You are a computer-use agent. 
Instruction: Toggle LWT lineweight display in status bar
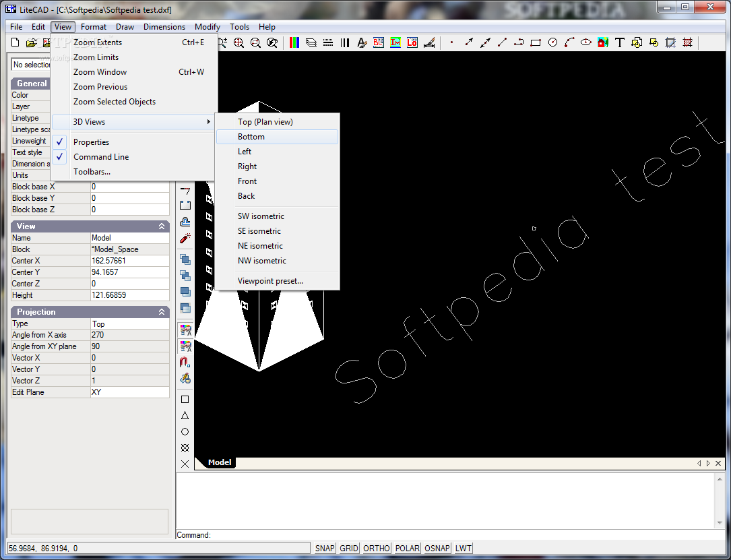pyautogui.click(x=463, y=549)
